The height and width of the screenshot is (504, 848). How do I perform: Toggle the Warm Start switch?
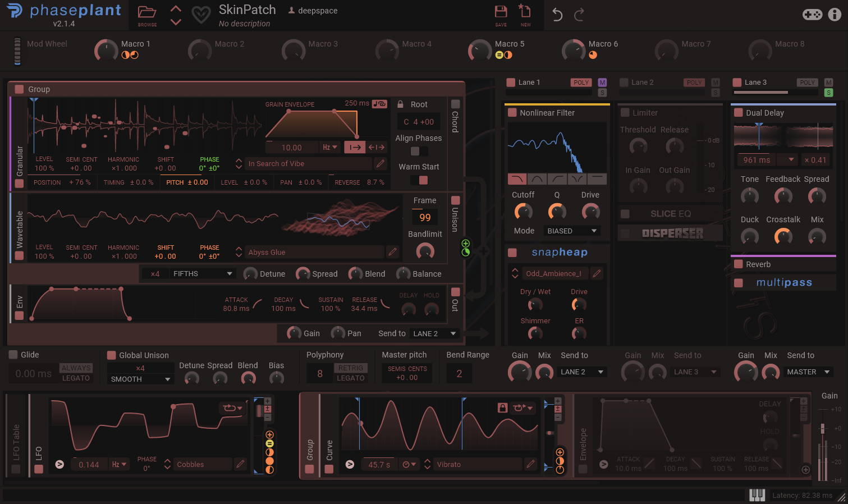(x=419, y=180)
